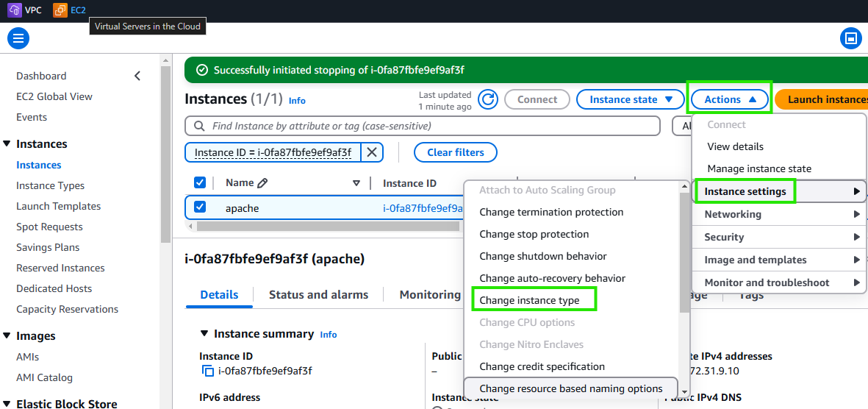The width and height of the screenshot is (868, 409).
Task: Click the Clear filters button
Action: tap(456, 152)
